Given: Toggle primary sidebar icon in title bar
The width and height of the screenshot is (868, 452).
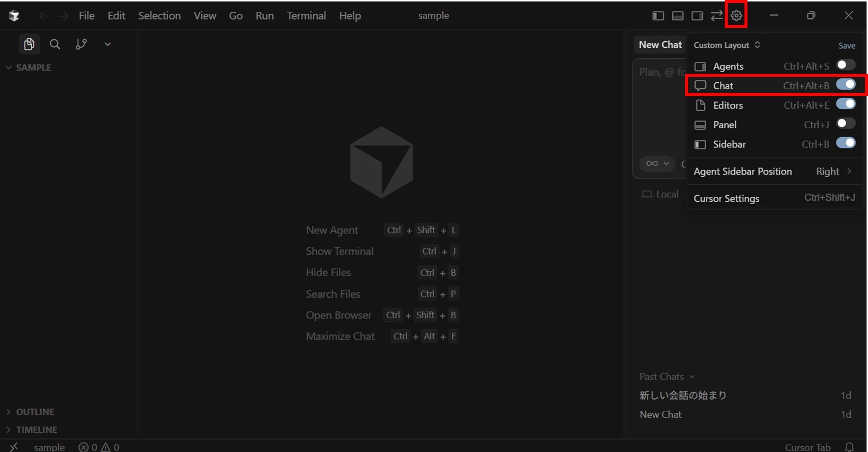Looking at the screenshot, I should click(x=658, y=16).
